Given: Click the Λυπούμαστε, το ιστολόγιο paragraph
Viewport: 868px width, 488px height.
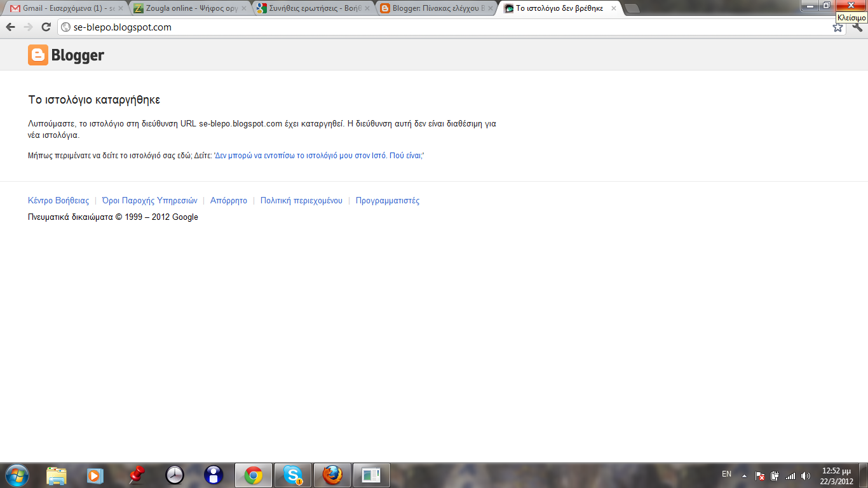Looking at the screenshot, I should click(262, 130).
